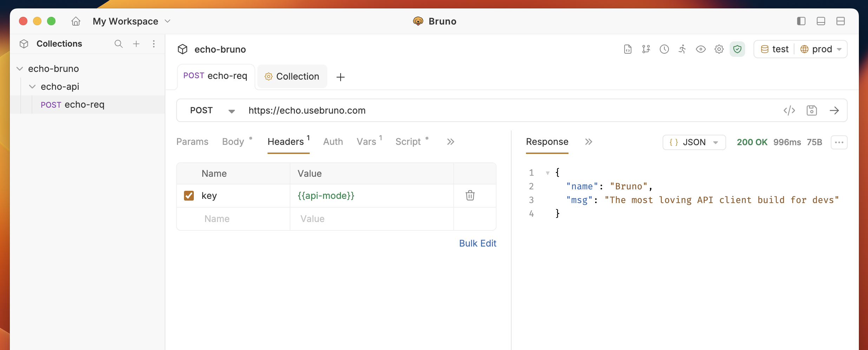The image size is (868, 350).
Task: Open the Collection settings tab
Action: pos(292,76)
